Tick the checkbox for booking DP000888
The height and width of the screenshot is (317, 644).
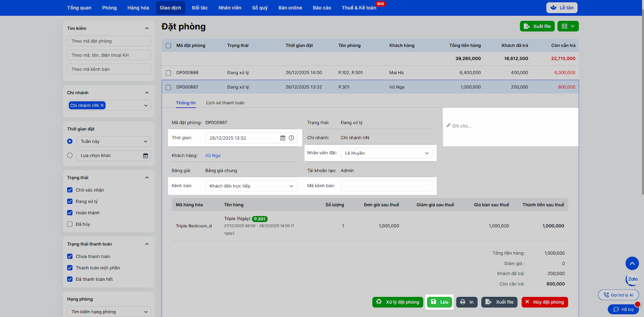pos(168,73)
